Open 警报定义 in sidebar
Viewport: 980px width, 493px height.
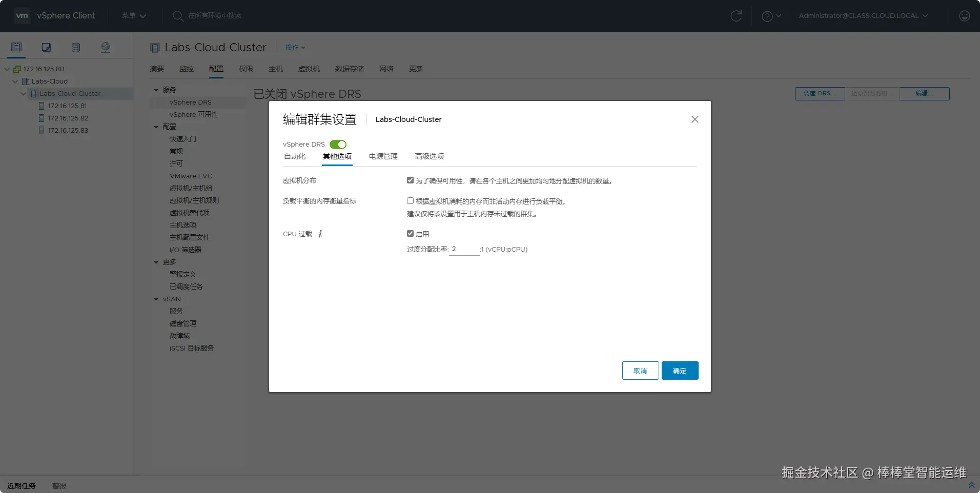[x=183, y=275]
